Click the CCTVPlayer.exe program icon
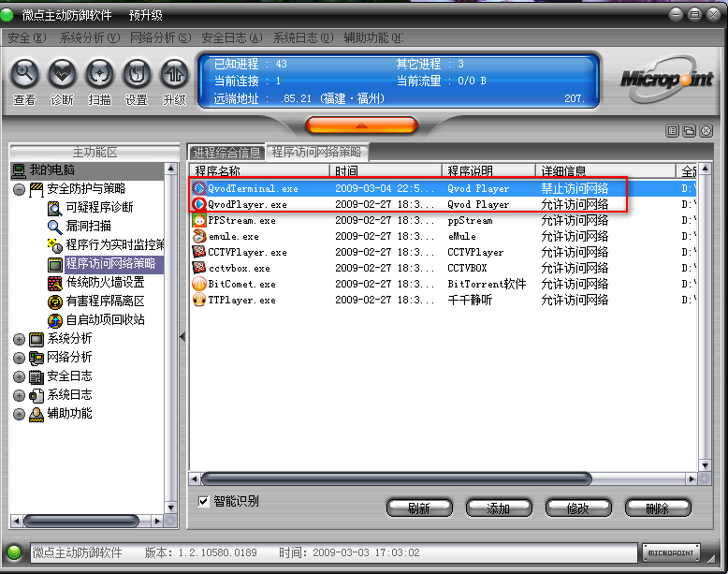This screenshot has height=574, width=728. [199, 252]
